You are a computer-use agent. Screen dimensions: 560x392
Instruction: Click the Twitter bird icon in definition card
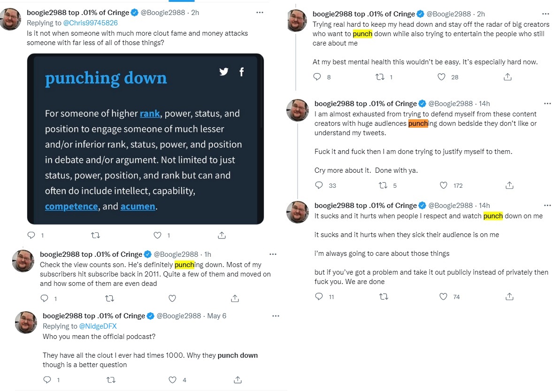tap(224, 71)
